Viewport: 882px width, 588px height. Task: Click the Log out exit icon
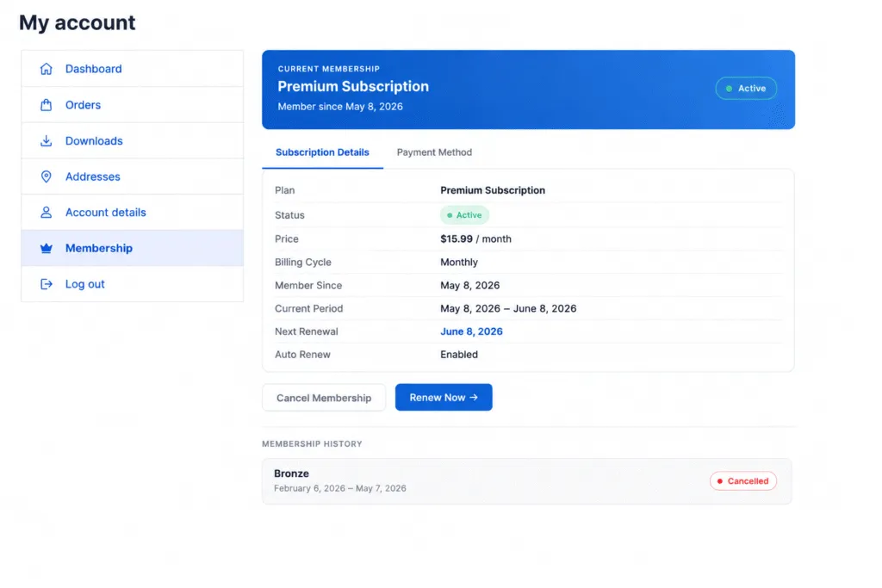point(47,284)
